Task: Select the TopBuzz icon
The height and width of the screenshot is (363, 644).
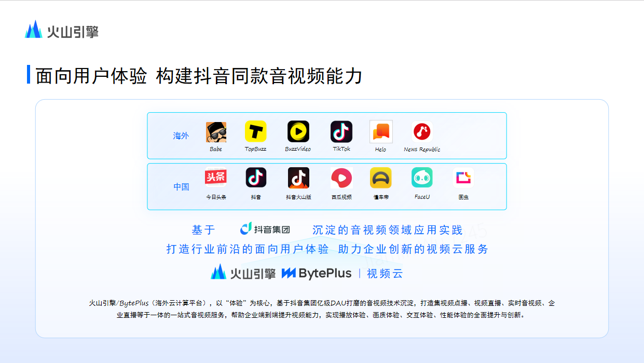Action: pos(257,132)
